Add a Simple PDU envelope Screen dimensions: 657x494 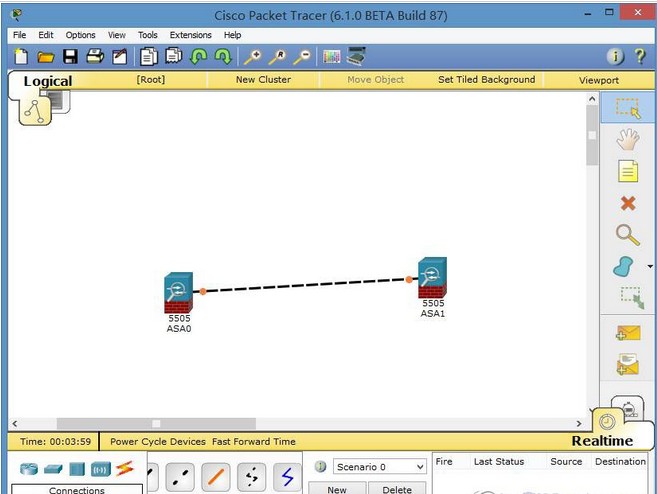(628, 333)
